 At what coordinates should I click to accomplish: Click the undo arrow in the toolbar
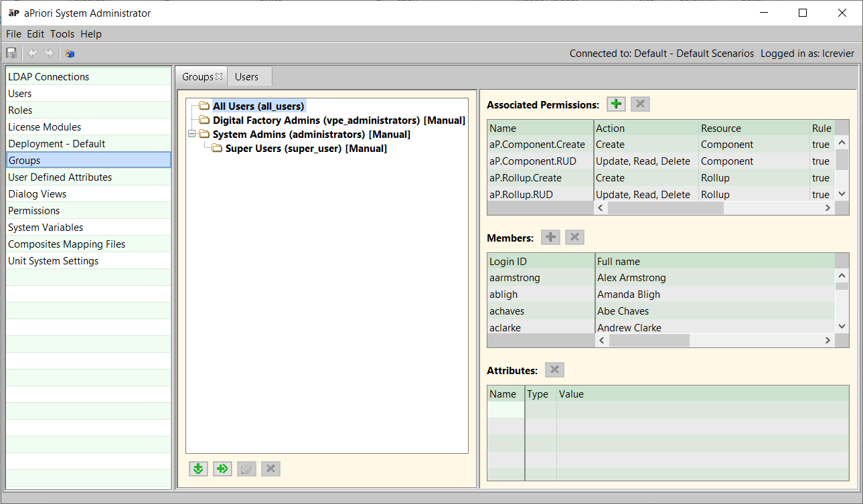32,54
